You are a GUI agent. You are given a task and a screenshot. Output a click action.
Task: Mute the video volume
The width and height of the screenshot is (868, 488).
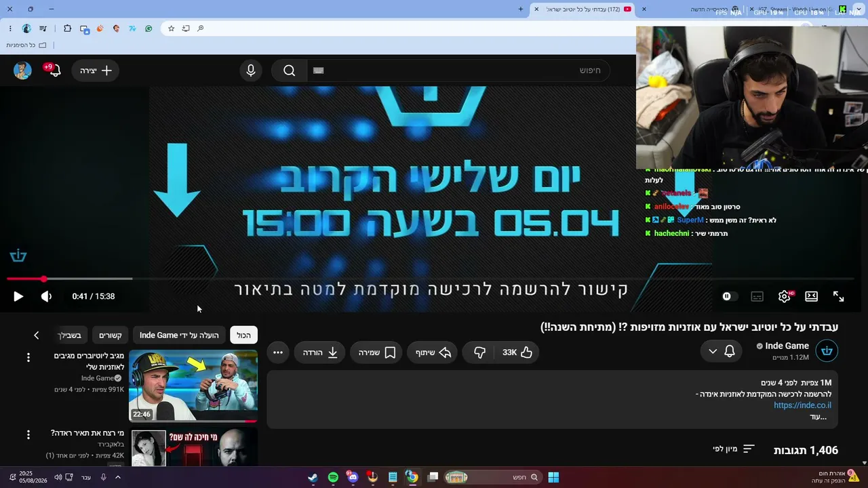coord(46,296)
